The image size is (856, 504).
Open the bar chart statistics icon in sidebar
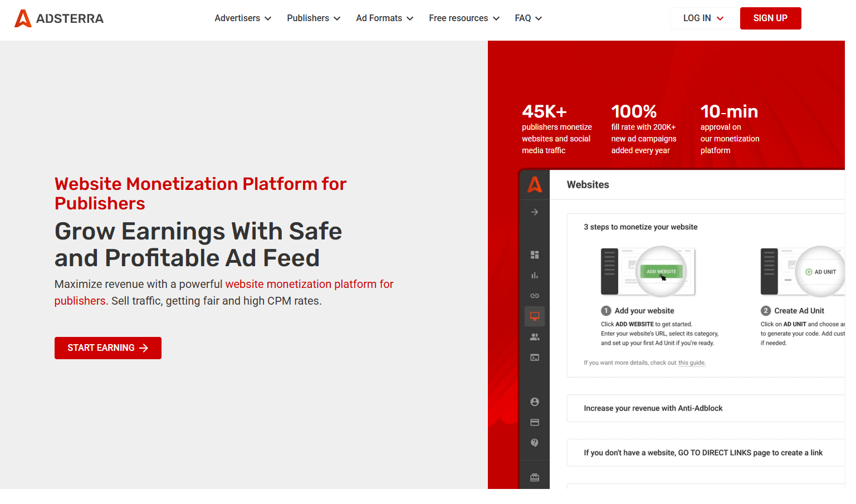coord(535,275)
